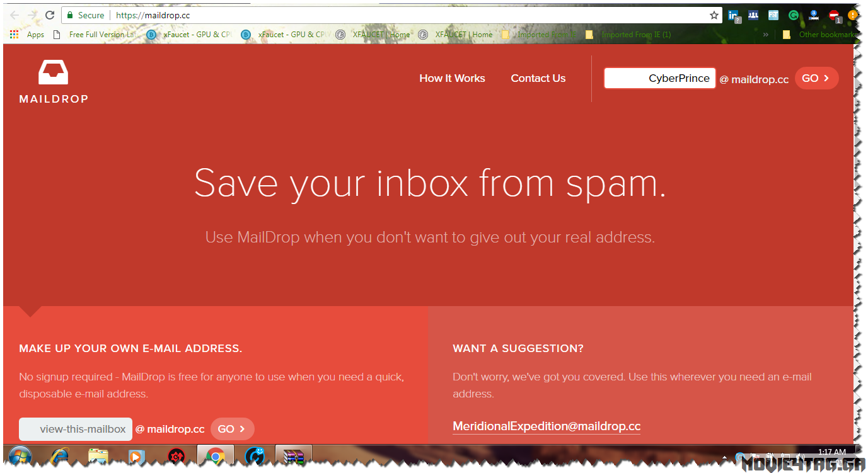Open the WinRAR taskbar icon
868x473 pixels.
pos(294,456)
